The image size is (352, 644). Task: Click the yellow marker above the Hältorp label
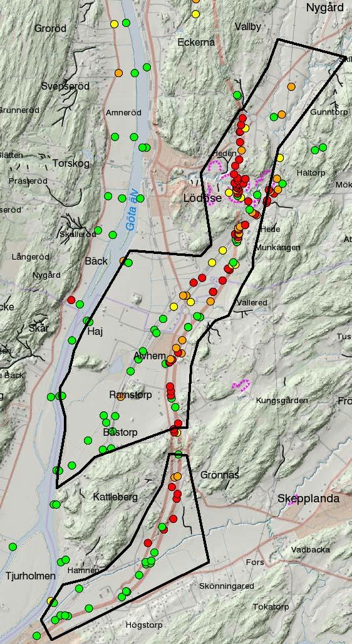[280, 158]
